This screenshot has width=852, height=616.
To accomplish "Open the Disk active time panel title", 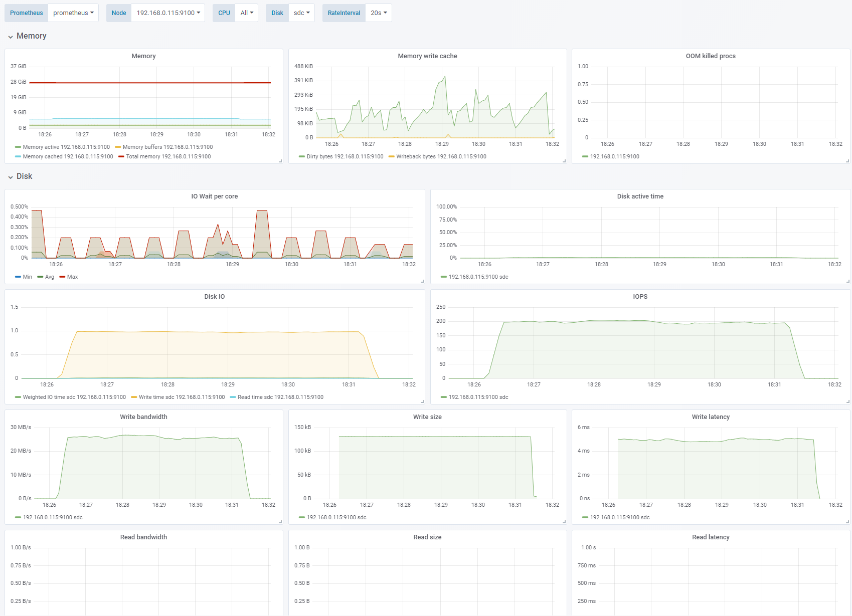I will (x=640, y=196).
